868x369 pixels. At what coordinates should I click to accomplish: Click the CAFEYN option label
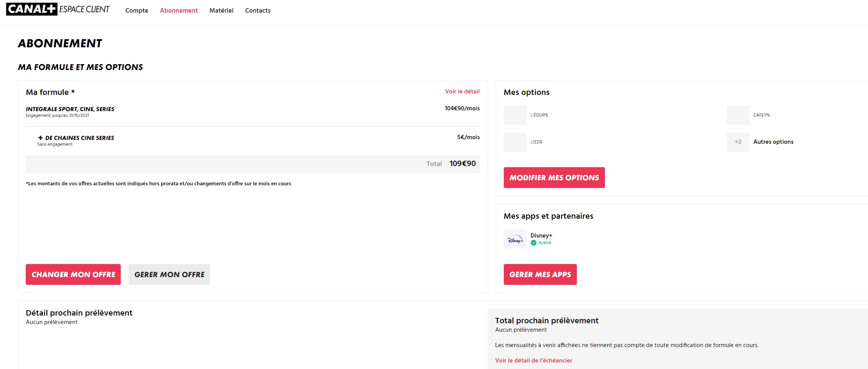tap(761, 115)
